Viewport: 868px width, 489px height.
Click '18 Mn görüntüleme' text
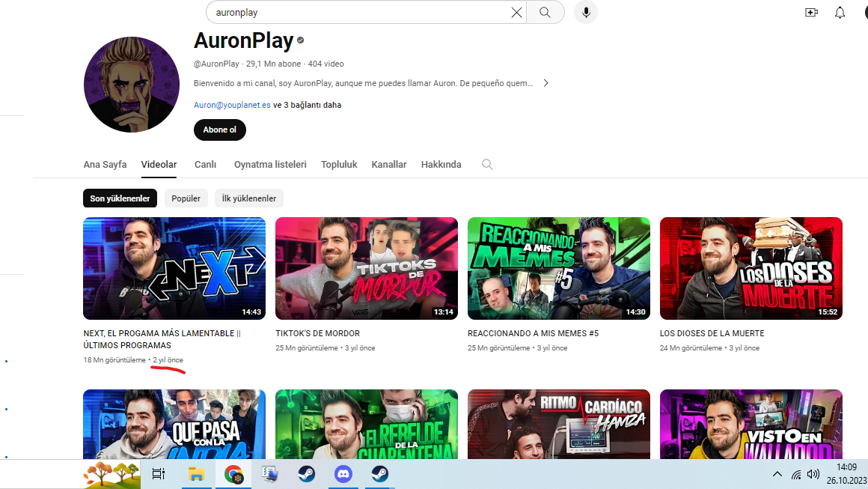point(114,360)
